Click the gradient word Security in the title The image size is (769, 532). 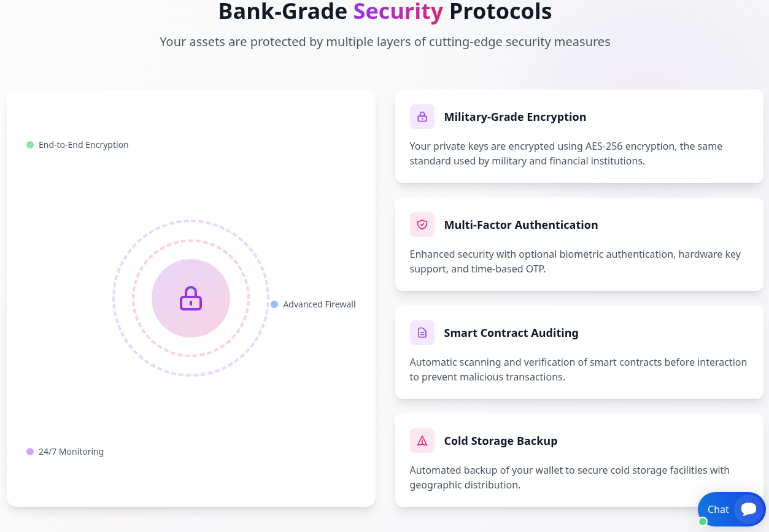point(398,11)
